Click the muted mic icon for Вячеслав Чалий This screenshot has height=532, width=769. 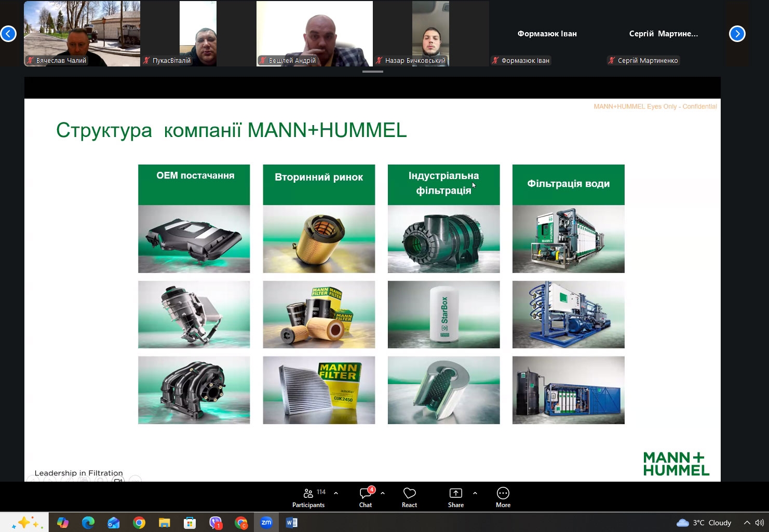(x=30, y=60)
